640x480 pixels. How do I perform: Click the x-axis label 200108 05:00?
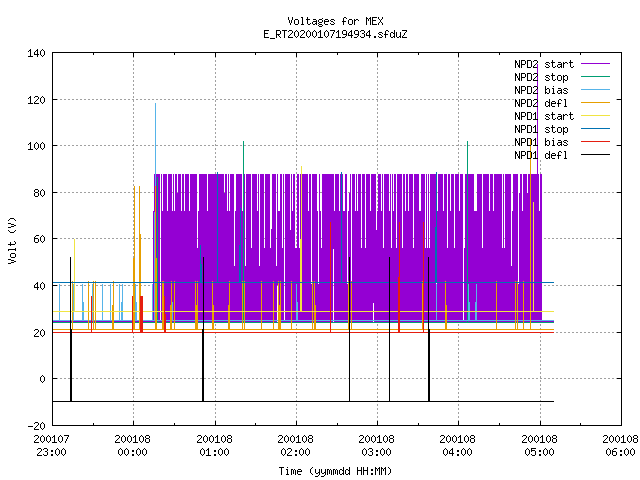point(540,446)
